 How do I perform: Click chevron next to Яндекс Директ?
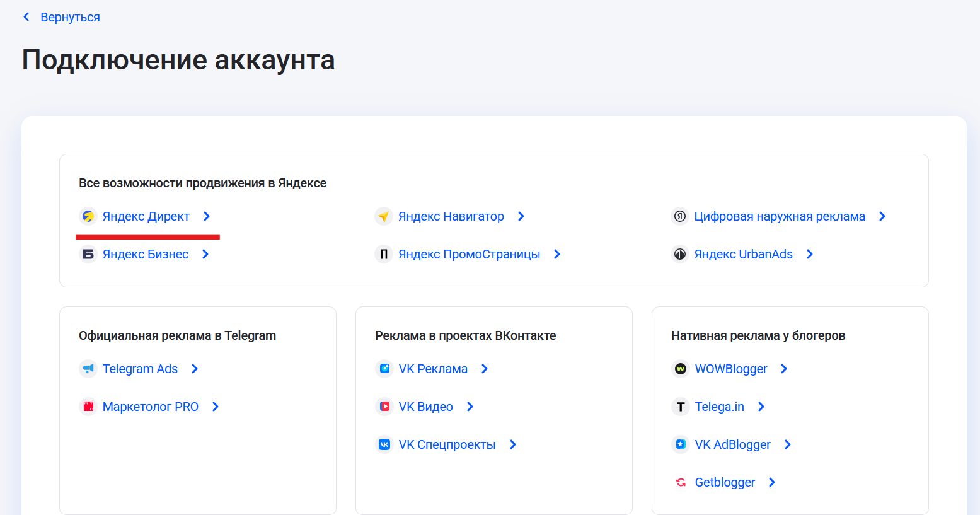click(x=207, y=216)
